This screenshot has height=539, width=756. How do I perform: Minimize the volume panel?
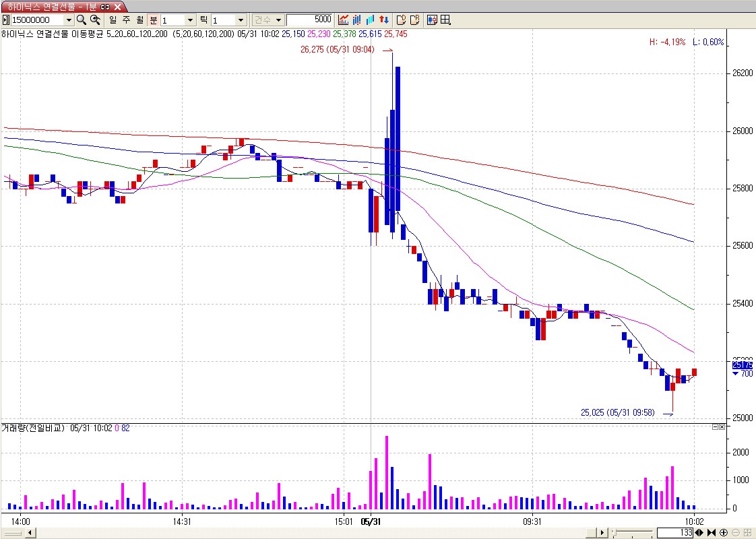tap(715, 427)
